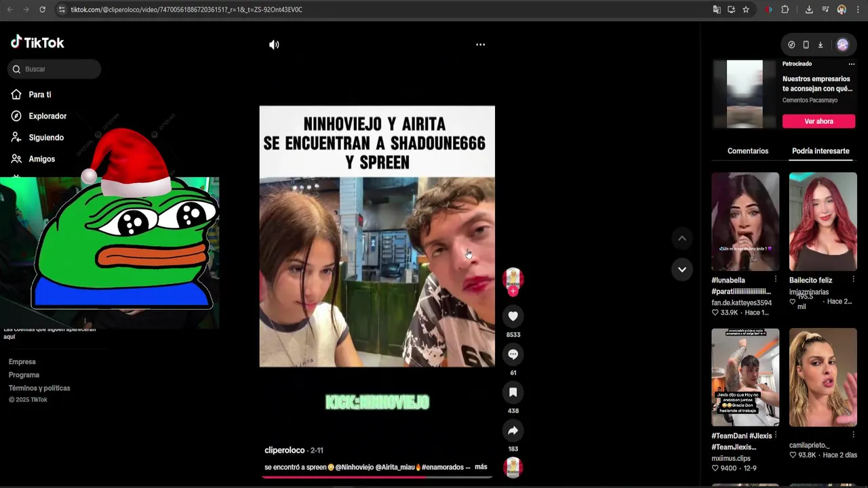Open the #lunabella video thumbnail
The width and height of the screenshot is (868, 488).
point(745,222)
